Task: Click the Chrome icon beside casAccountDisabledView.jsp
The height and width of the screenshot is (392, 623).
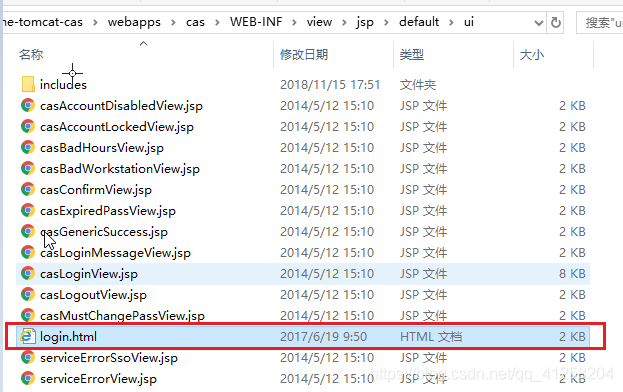Action: pos(28,105)
